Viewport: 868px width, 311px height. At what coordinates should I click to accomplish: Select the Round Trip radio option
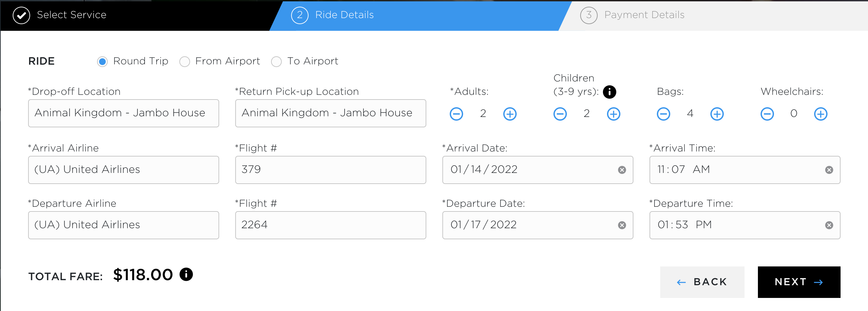tap(102, 61)
